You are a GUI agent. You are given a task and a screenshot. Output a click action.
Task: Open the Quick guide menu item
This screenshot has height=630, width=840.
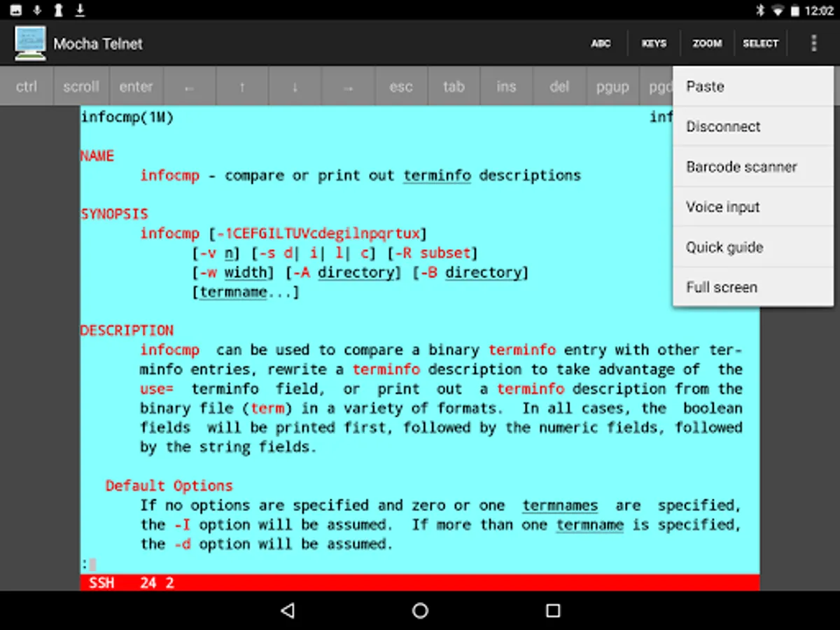(x=753, y=247)
